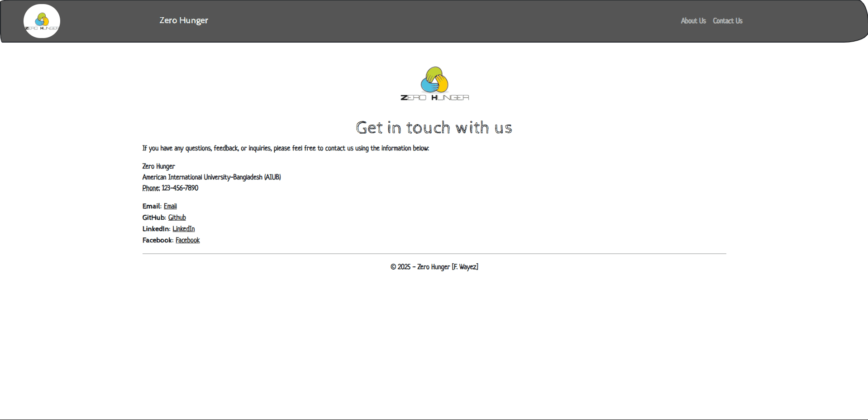Click the 'Get in touch with us' heading
868x420 pixels.
pyautogui.click(x=434, y=128)
